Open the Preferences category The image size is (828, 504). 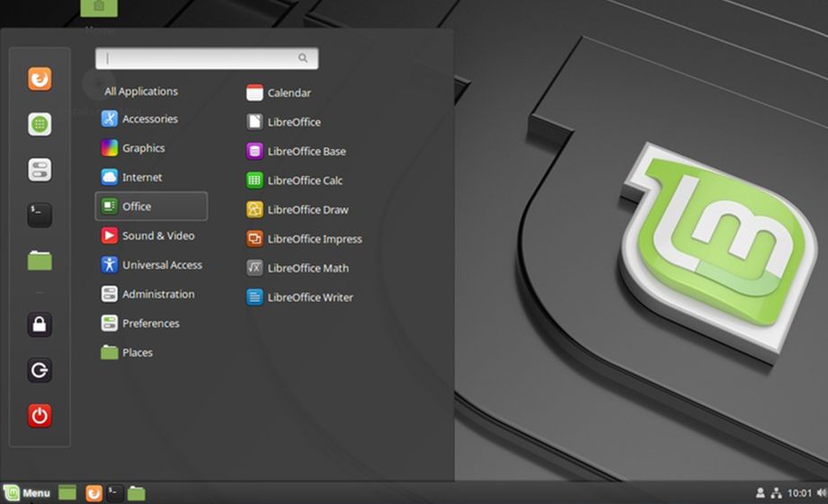150,323
